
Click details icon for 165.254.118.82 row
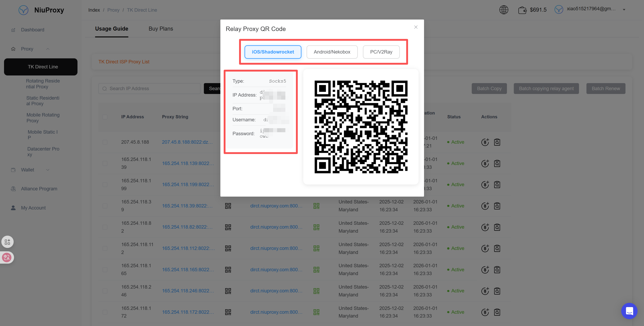[497, 227]
